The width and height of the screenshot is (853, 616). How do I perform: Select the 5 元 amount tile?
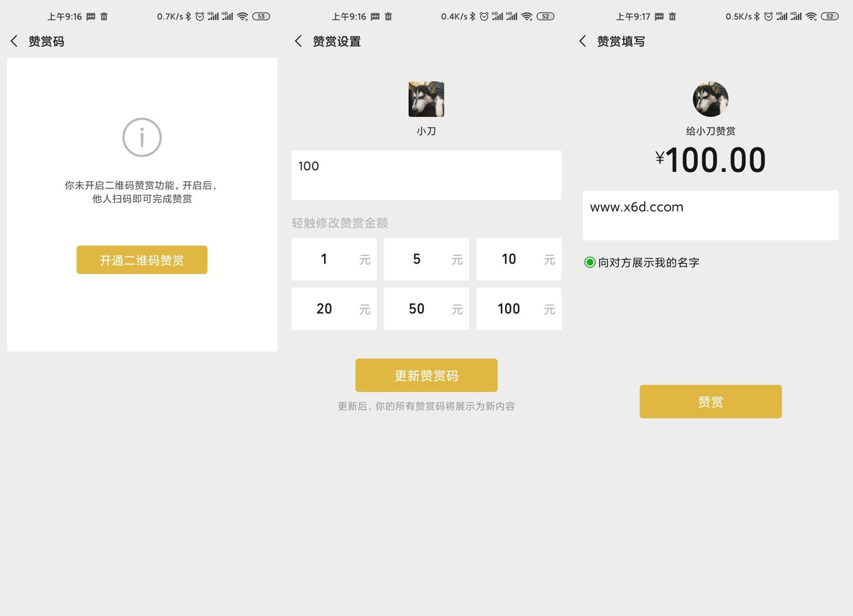(426, 259)
